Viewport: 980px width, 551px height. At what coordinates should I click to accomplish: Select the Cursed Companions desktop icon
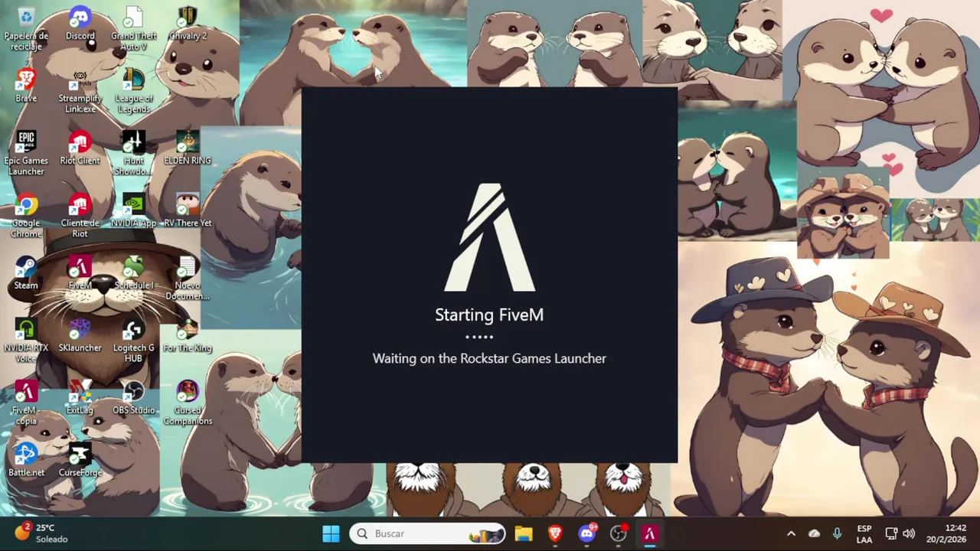pos(187,404)
